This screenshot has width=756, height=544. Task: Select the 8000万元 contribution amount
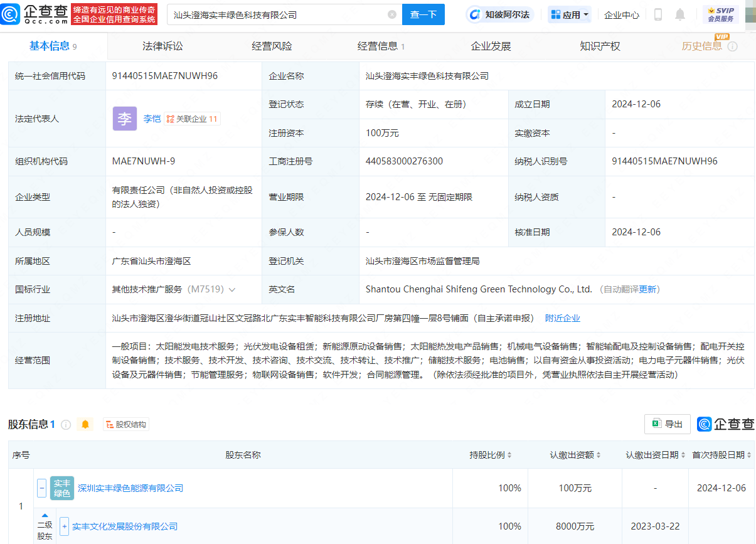click(575, 526)
